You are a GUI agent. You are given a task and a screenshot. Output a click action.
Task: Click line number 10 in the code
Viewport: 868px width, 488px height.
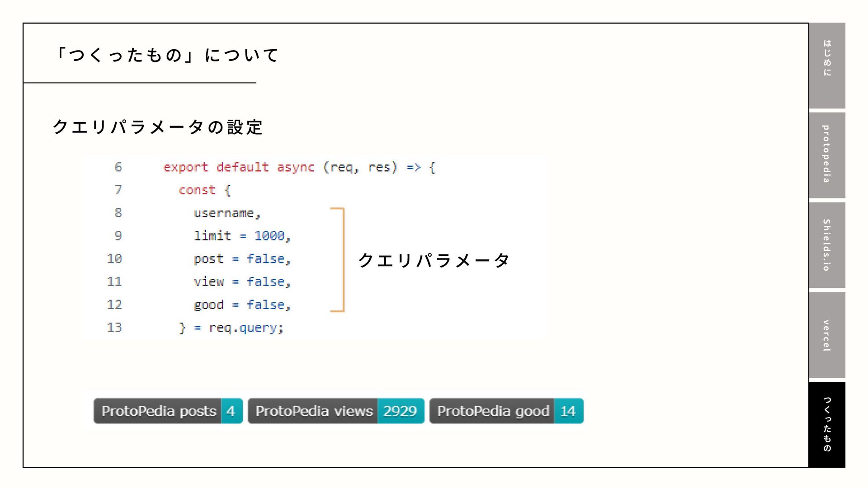click(x=114, y=258)
